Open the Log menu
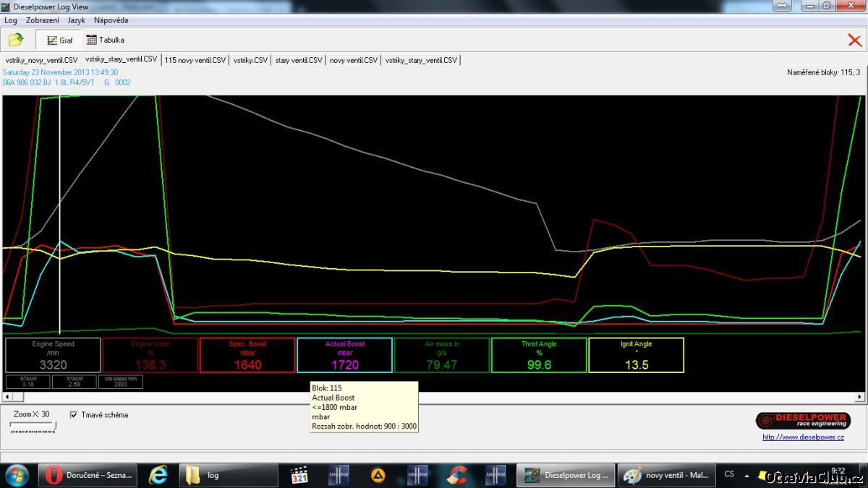Image resolution: width=868 pixels, height=488 pixels. (x=11, y=20)
